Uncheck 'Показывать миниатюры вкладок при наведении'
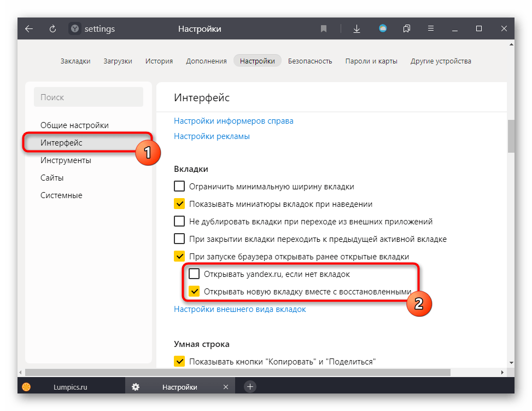The image size is (532, 411). point(179,204)
